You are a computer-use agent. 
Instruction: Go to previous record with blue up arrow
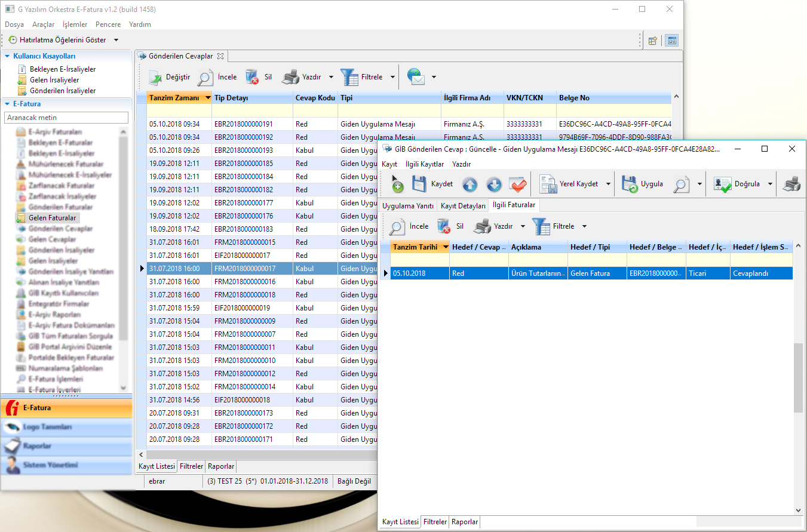point(470,184)
